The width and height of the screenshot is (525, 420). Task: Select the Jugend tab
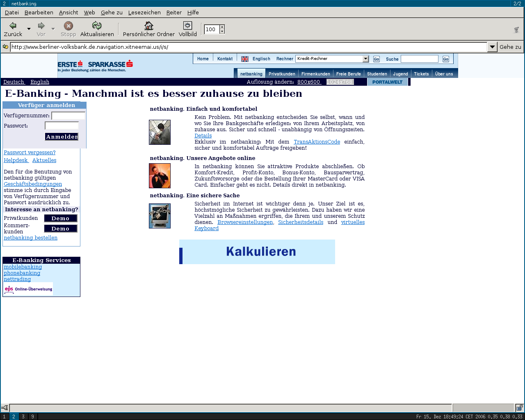tap(400, 74)
